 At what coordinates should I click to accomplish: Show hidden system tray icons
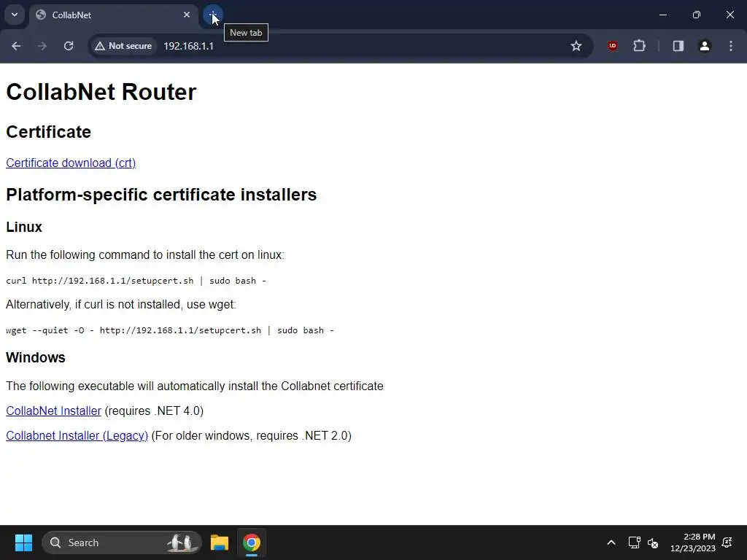[611, 542]
